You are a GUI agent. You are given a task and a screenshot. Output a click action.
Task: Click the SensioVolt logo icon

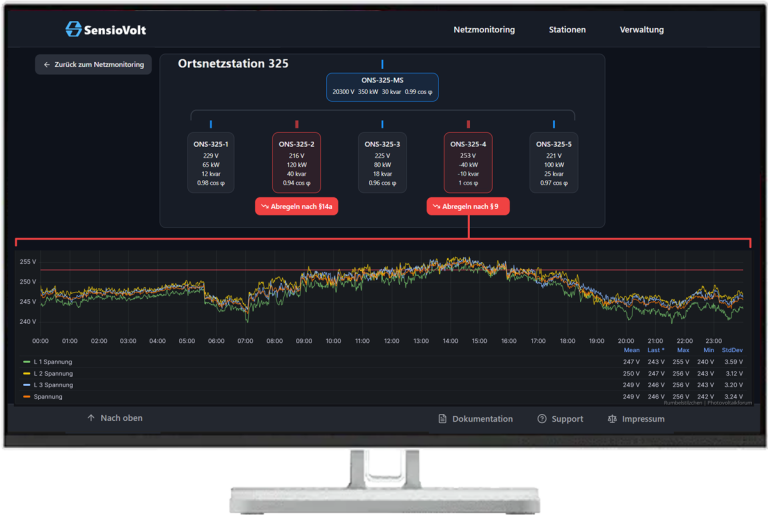pyautogui.click(x=74, y=30)
